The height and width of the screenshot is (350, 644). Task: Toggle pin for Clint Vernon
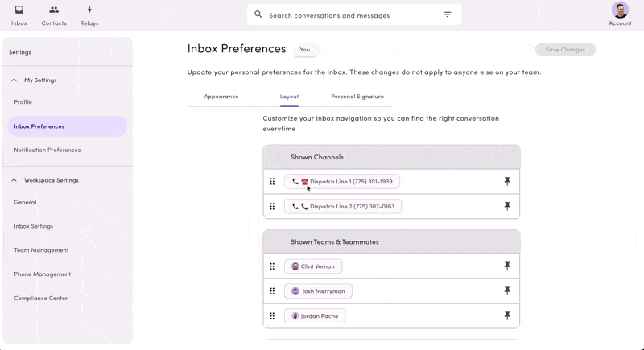click(x=507, y=266)
